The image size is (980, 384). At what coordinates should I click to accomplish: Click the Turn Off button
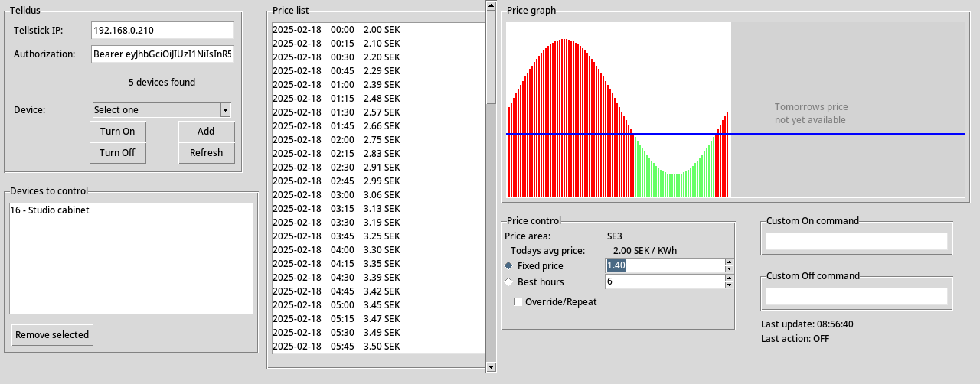pos(117,152)
